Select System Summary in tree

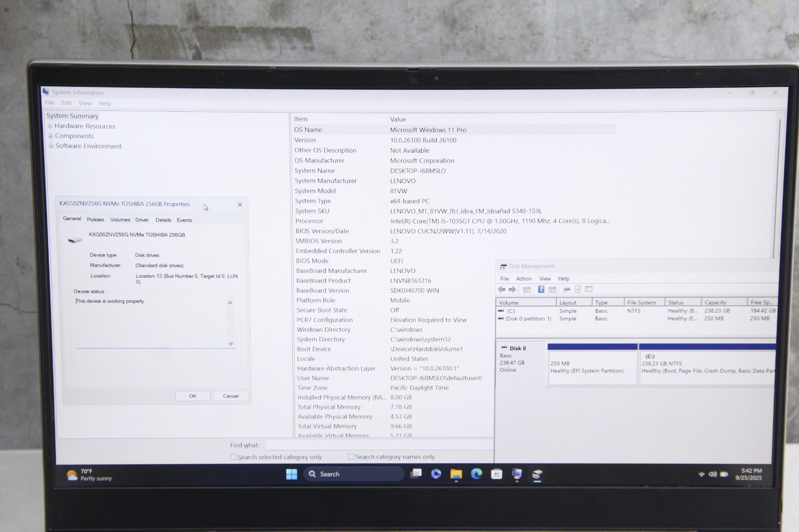[72, 116]
